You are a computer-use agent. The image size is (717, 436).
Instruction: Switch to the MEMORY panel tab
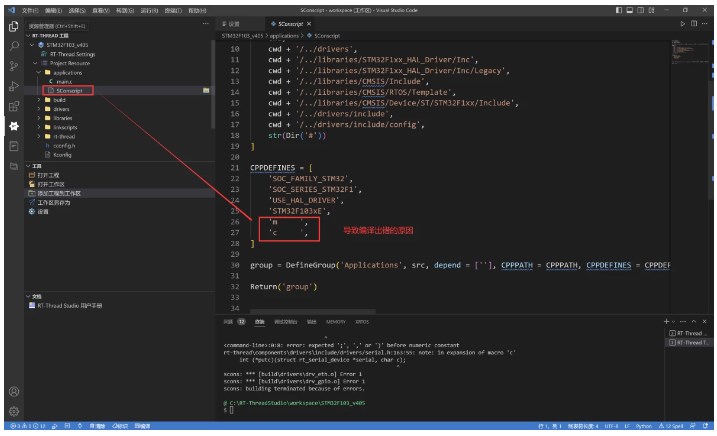336,322
